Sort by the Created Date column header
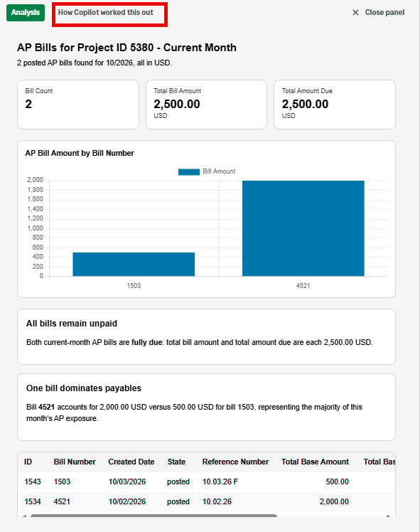Image resolution: width=420 pixels, height=532 pixels. pos(131,462)
